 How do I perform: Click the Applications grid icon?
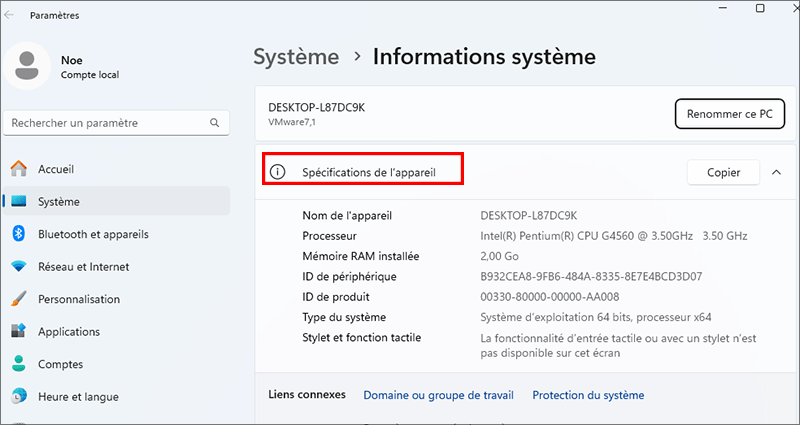(19, 332)
